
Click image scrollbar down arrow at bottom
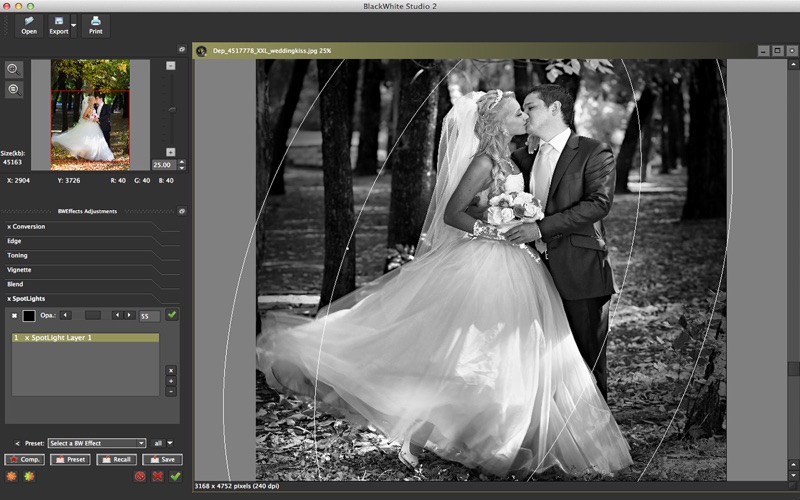tap(793, 476)
